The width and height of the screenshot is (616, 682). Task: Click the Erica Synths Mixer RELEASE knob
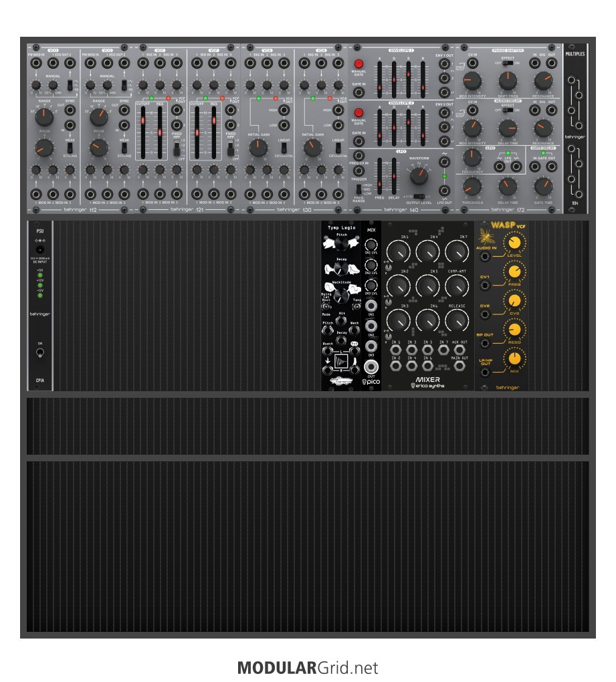click(x=457, y=320)
